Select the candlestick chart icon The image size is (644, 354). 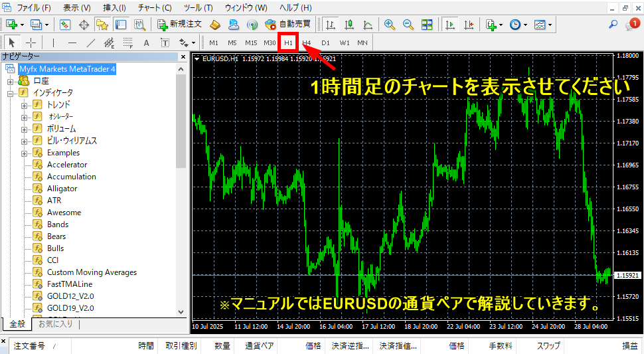(349, 25)
